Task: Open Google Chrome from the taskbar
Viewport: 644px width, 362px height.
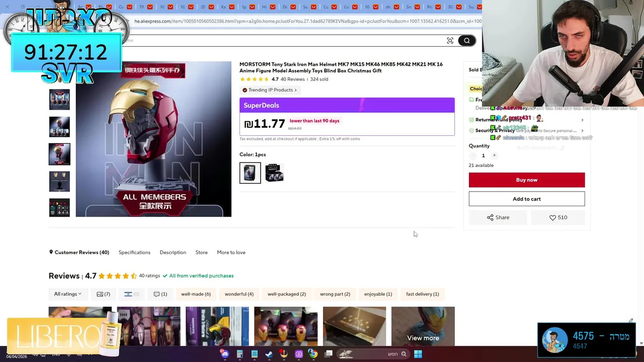Action: 313,354
